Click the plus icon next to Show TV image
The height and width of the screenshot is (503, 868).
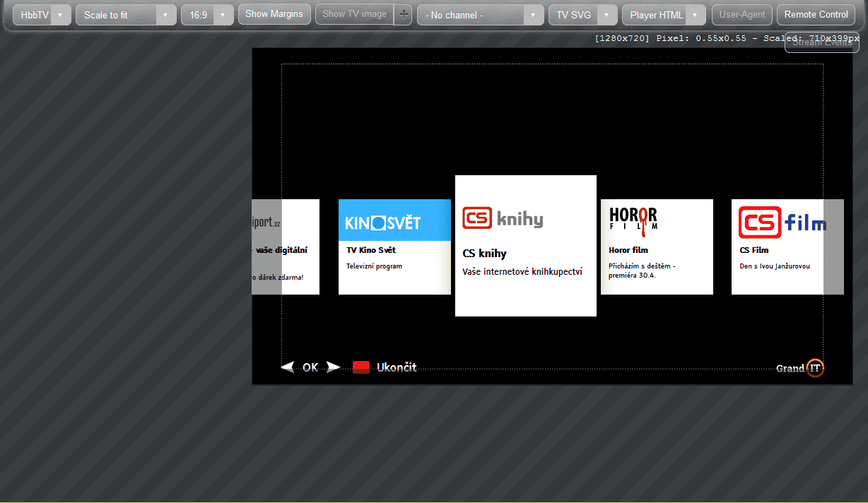(x=404, y=14)
